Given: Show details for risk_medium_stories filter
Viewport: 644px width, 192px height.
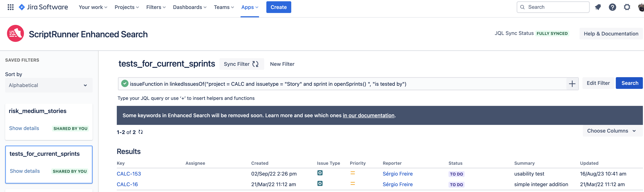Looking at the screenshot, I should [x=24, y=128].
